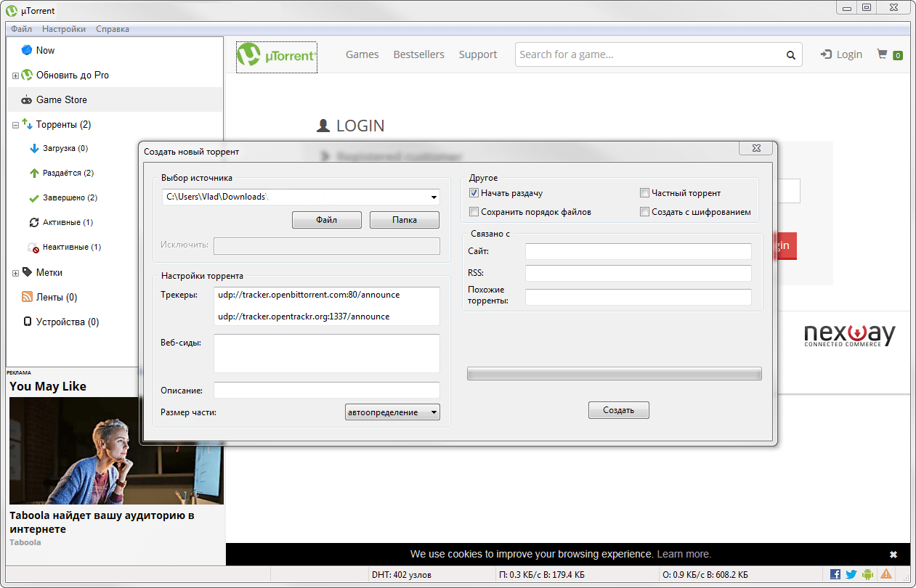The width and height of the screenshot is (916, 588).
Task: Dismiss the cookie banner with X
Action: click(x=893, y=555)
